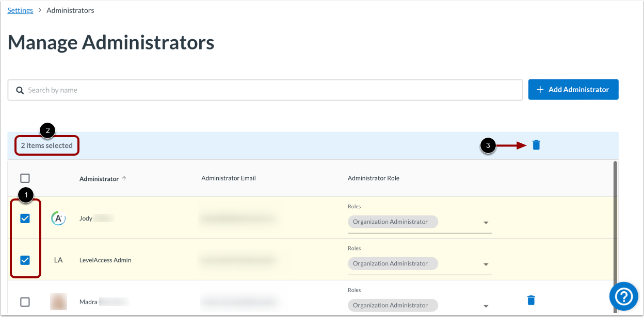Click the search magnifier icon
Viewport: 644px width, 317px height.
20,90
